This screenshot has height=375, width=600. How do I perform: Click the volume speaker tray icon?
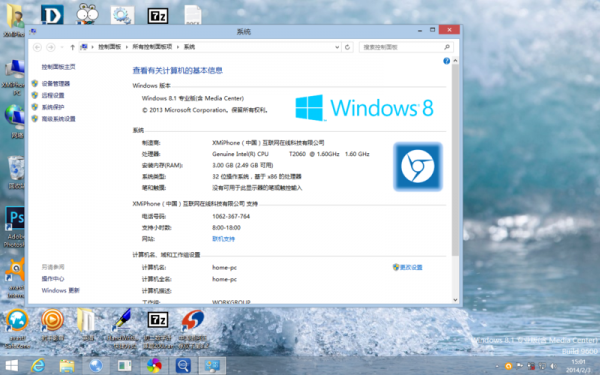coord(553,366)
